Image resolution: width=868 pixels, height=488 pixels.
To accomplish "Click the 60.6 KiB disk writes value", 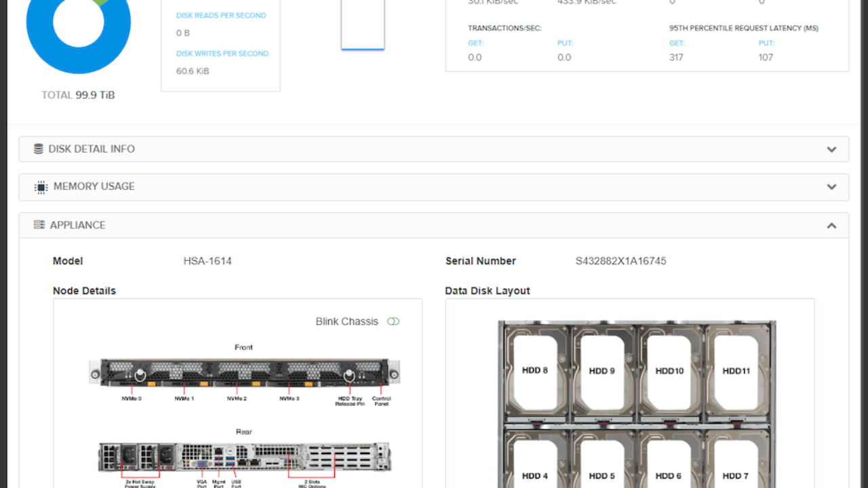I will click(x=193, y=71).
